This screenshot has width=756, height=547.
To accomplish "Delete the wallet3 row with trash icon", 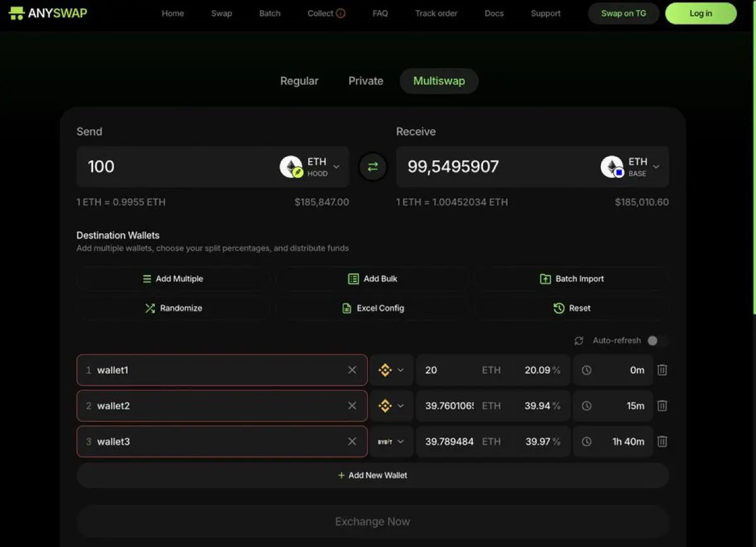I will (x=662, y=441).
